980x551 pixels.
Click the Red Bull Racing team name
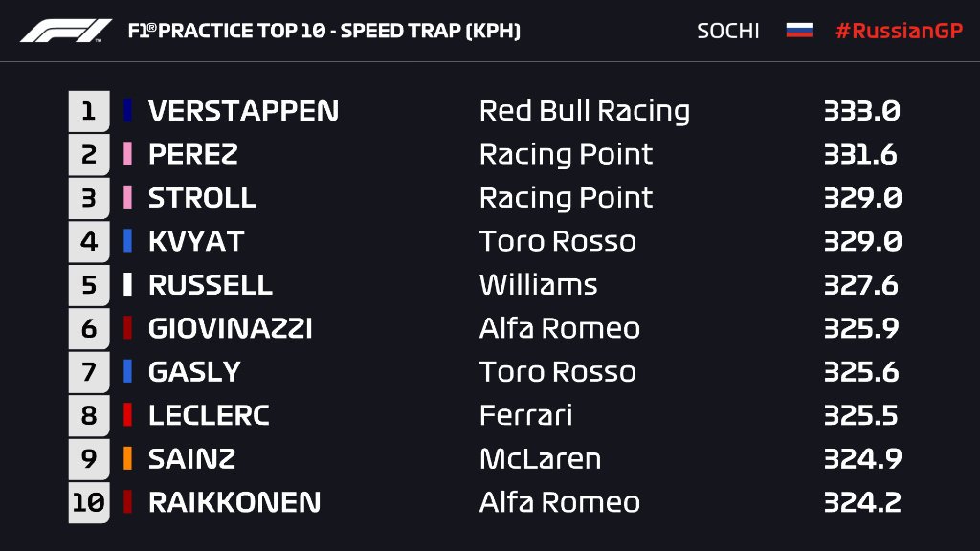585,111
